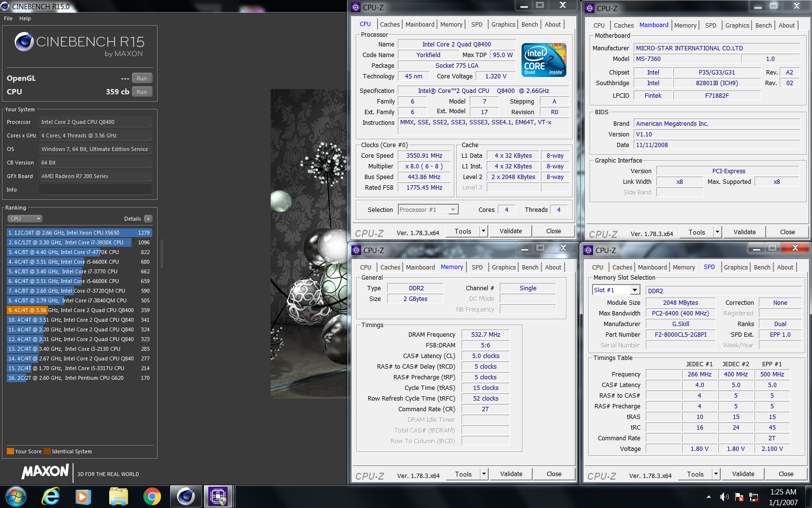The image size is (812, 508).
Task: Expand Tools arrow in Mainboard window
Action: click(717, 232)
